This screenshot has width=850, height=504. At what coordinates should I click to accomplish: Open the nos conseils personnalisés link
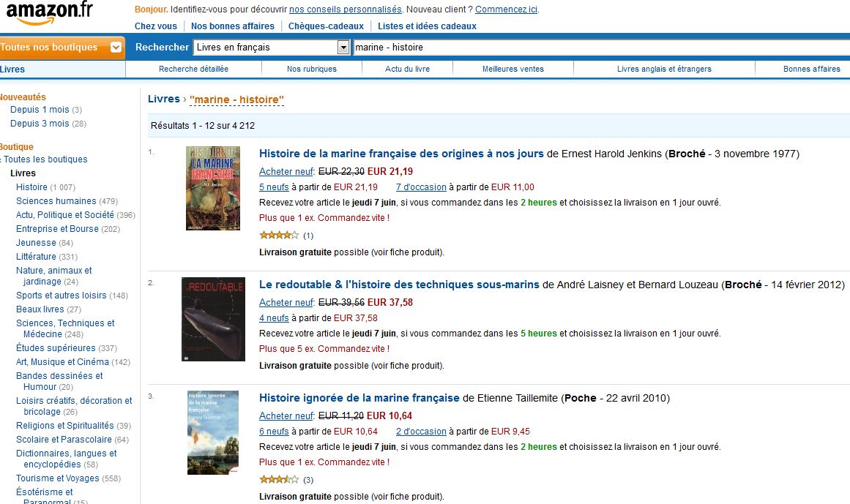346,10
